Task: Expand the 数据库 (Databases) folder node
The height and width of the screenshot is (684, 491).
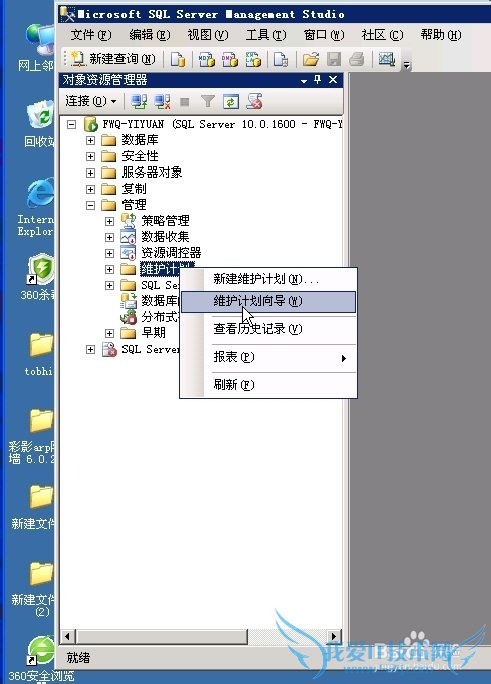Action: tap(90, 140)
